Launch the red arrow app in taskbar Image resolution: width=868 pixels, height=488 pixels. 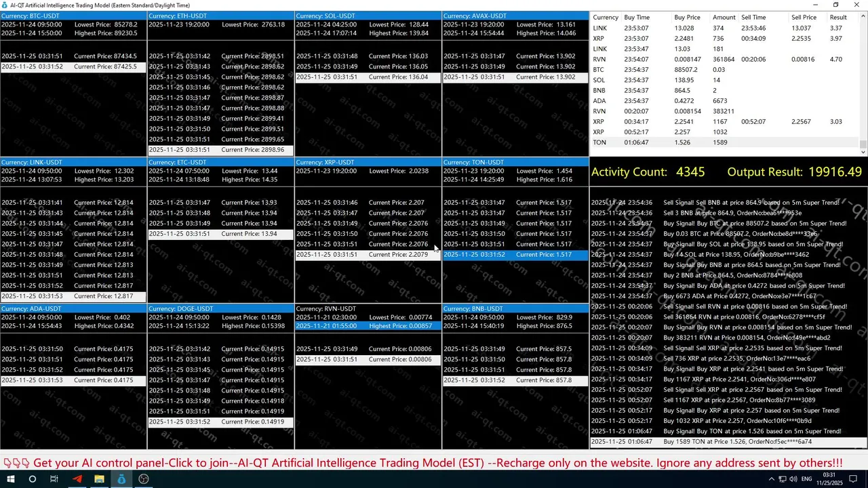click(77, 479)
